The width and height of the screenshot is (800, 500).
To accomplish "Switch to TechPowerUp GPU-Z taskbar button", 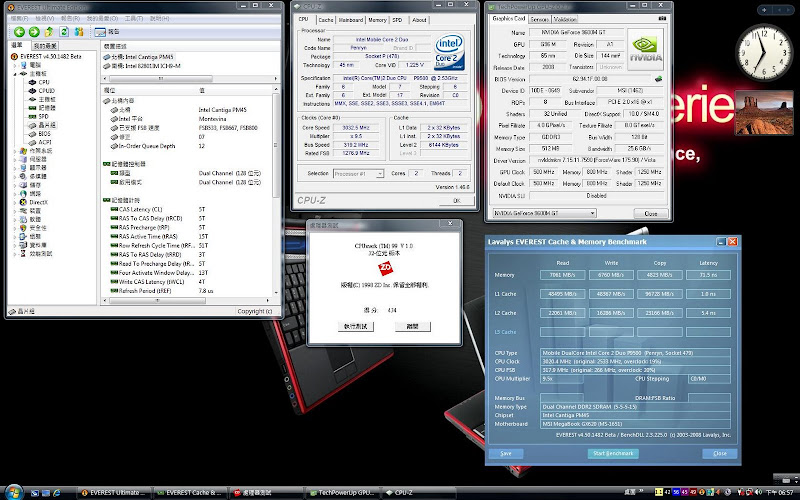I will tap(342, 493).
